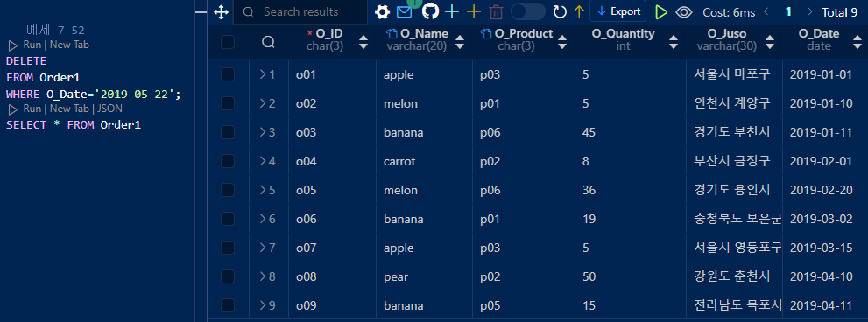The height and width of the screenshot is (322, 868).
Task: Go to next results page arrow
Action: pos(810,11)
